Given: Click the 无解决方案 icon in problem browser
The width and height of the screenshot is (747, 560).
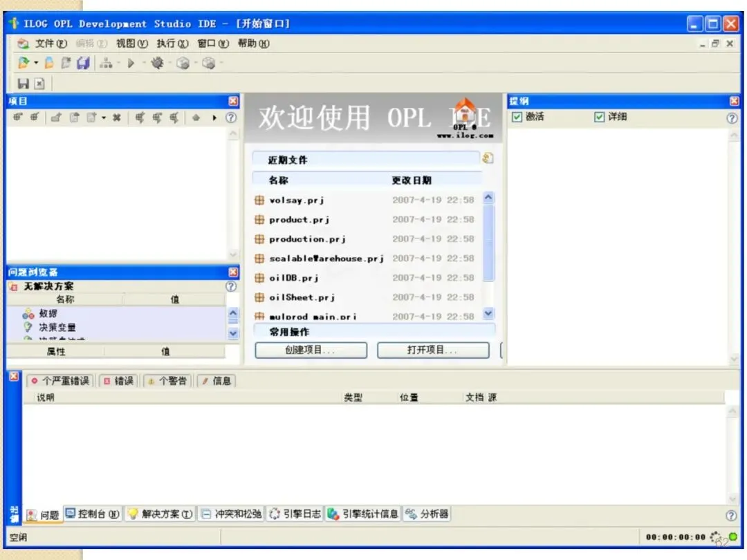Looking at the screenshot, I should coord(14,287).
